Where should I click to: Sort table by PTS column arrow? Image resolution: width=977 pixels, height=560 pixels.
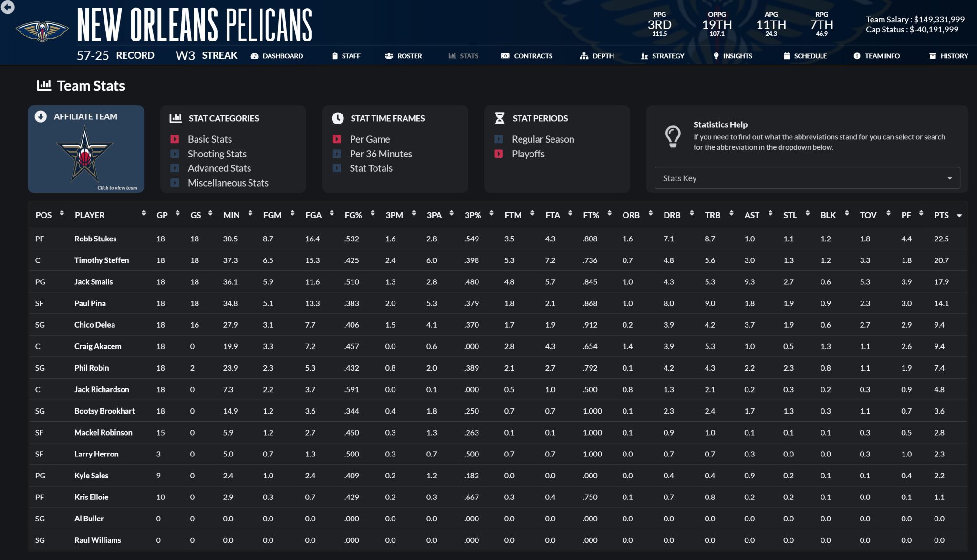(x=959, y=216)
